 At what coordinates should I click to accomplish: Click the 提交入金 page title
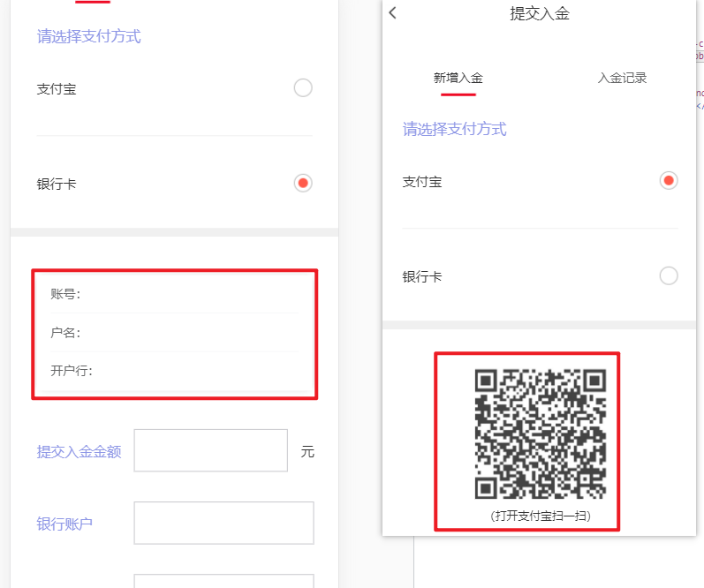pos(540,13)
